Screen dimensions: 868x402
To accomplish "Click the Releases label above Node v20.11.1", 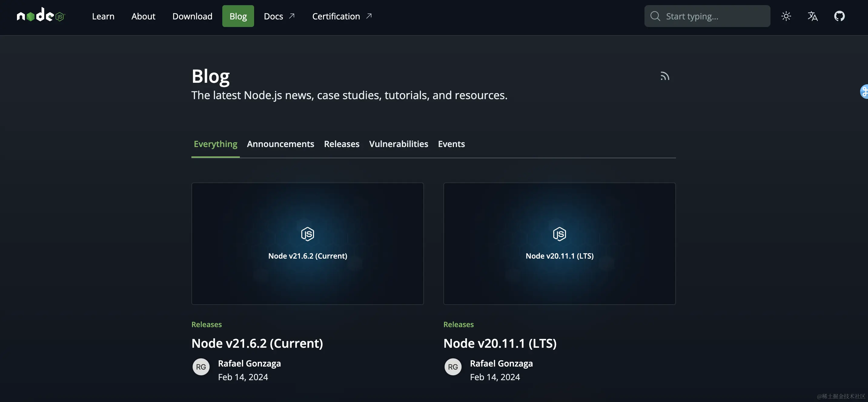I will 459,324.
